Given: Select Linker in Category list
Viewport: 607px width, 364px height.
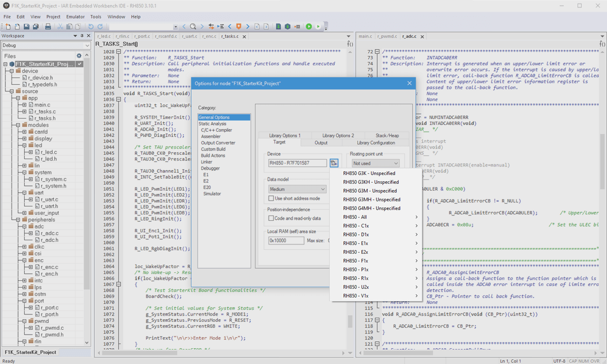Looking at the screenshot, I should pyautogui.click(x=207, y=162).
